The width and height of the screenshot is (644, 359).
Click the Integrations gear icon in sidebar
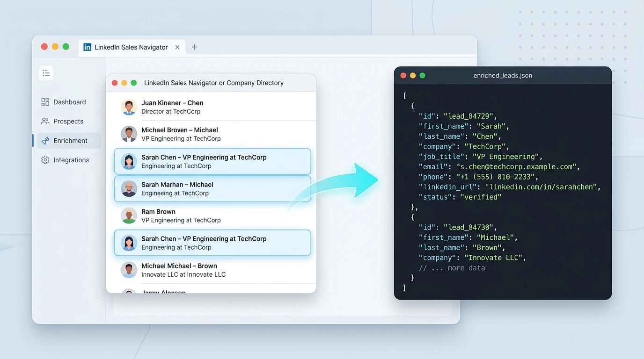(x=45, y=160)
